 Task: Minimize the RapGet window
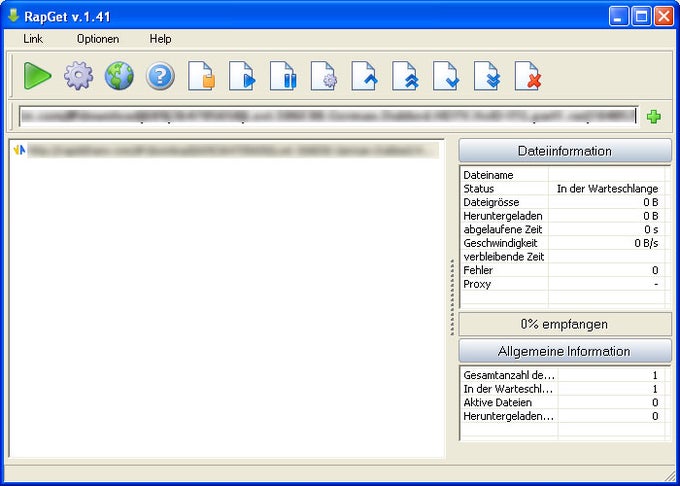618,16
